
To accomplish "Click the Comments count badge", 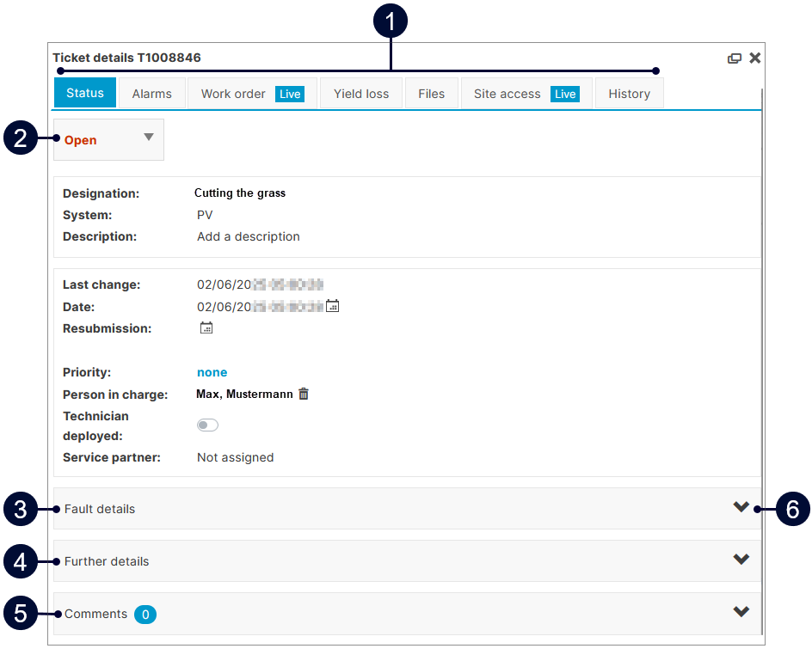I will (x=145, y=615).
